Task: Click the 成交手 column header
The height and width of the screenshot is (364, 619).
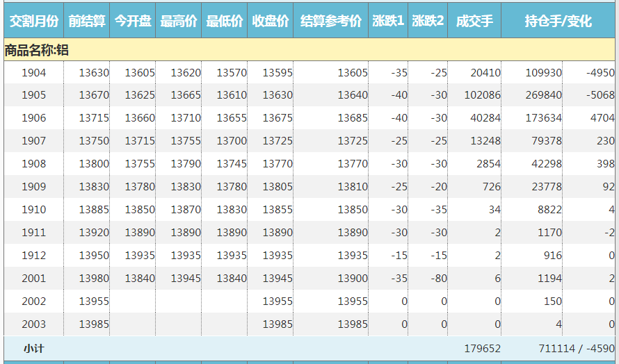Action: (474, 22)
